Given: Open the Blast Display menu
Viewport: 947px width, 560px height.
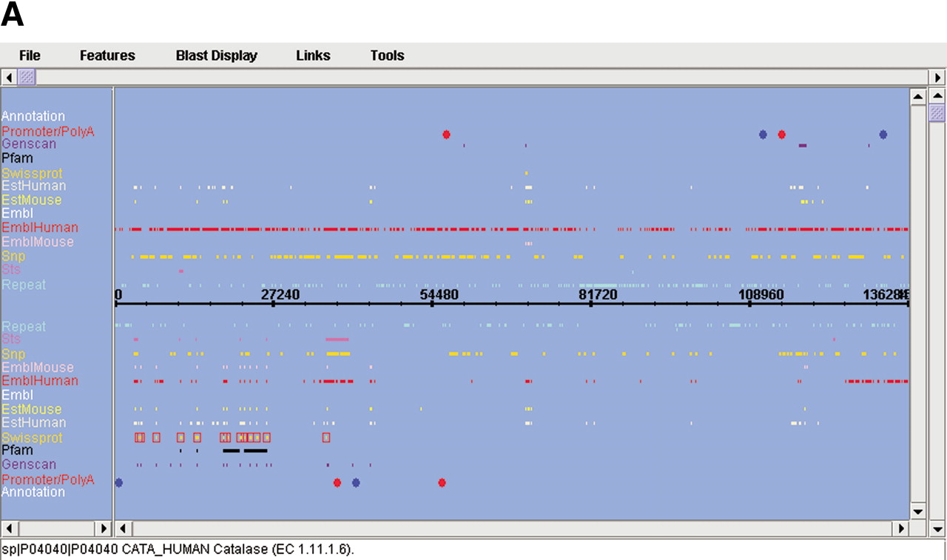Looking at the screenshot, I should [x=216, y=55].
